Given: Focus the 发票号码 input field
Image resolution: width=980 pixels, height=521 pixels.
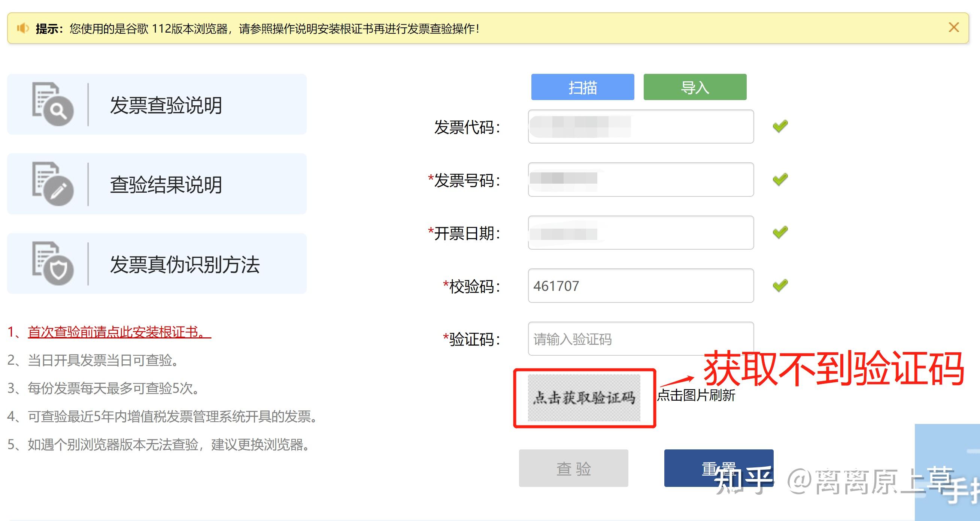Looking at the screenshot, I should pyautogui.click(x=641, y=180).
